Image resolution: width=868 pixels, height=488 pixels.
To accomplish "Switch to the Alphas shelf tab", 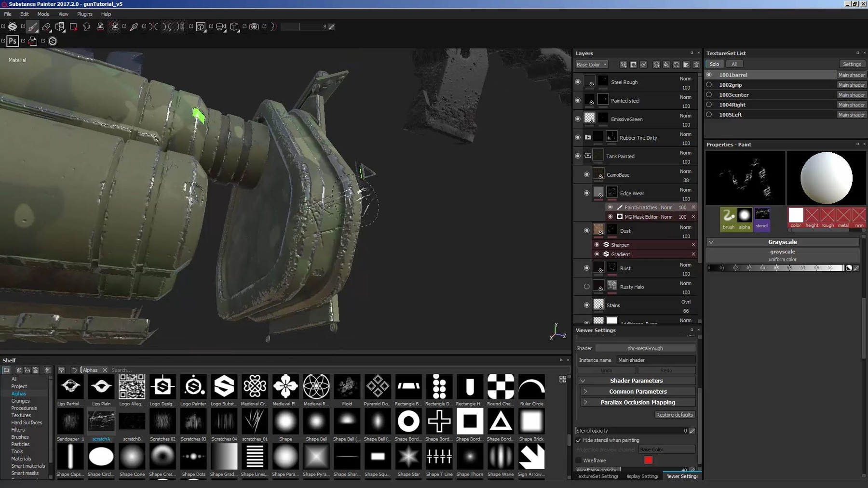I will point(19,394).
